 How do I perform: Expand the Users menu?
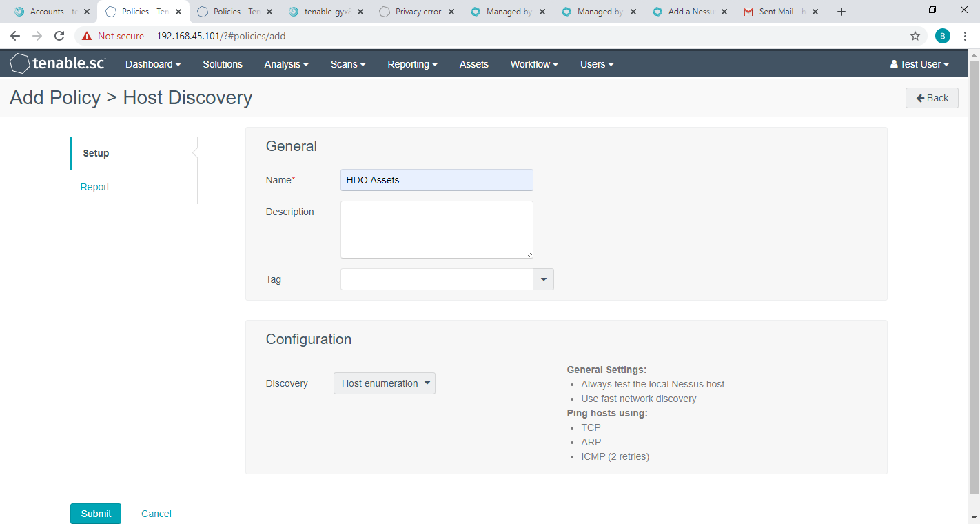coord(597,64)
